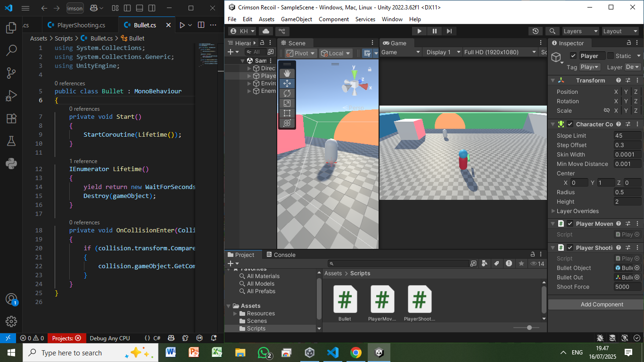Enable the Static checkbox
The height and width of the screenshot is (362, 644).
(611, 56)
